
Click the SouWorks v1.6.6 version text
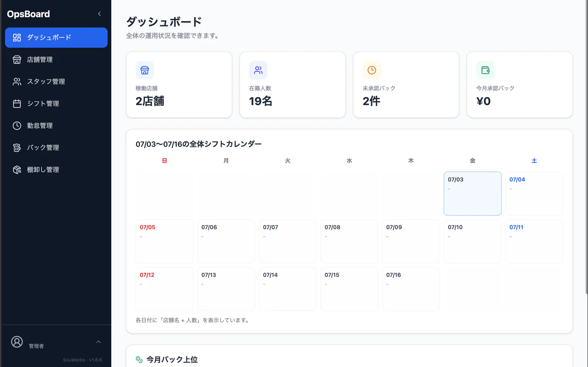tap(82, 360)
